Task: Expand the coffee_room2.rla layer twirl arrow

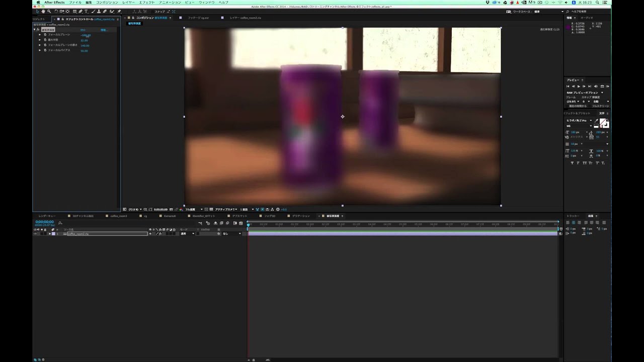Action: 50,234
